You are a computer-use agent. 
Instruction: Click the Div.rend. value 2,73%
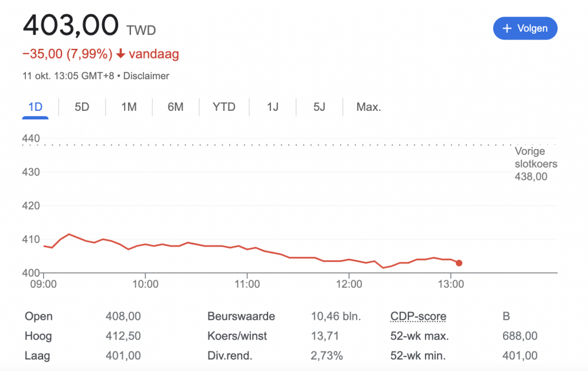327,355
